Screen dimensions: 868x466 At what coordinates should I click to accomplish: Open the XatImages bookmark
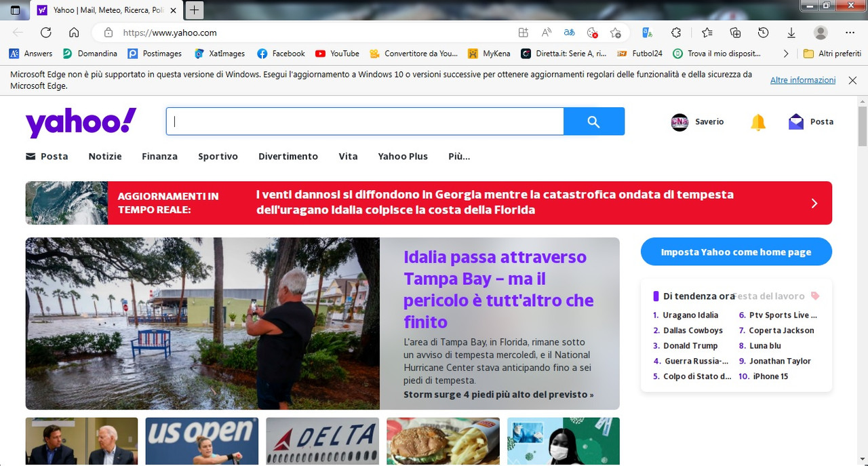point(220,54)
